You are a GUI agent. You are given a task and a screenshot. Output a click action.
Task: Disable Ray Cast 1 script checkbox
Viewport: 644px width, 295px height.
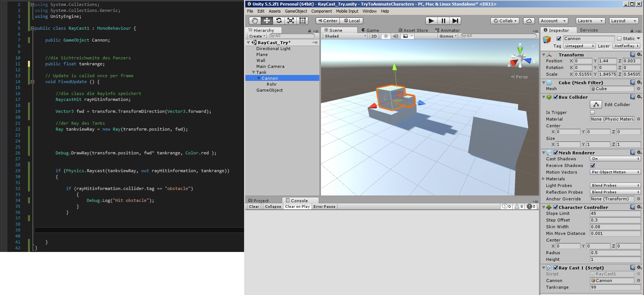click(555, 268)
